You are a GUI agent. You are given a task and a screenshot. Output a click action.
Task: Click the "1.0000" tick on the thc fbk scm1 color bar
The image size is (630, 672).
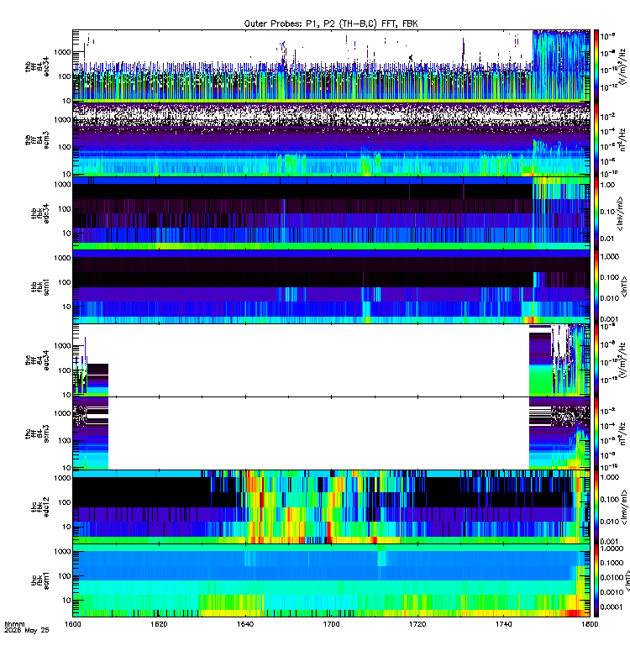(x=612, y=549)
